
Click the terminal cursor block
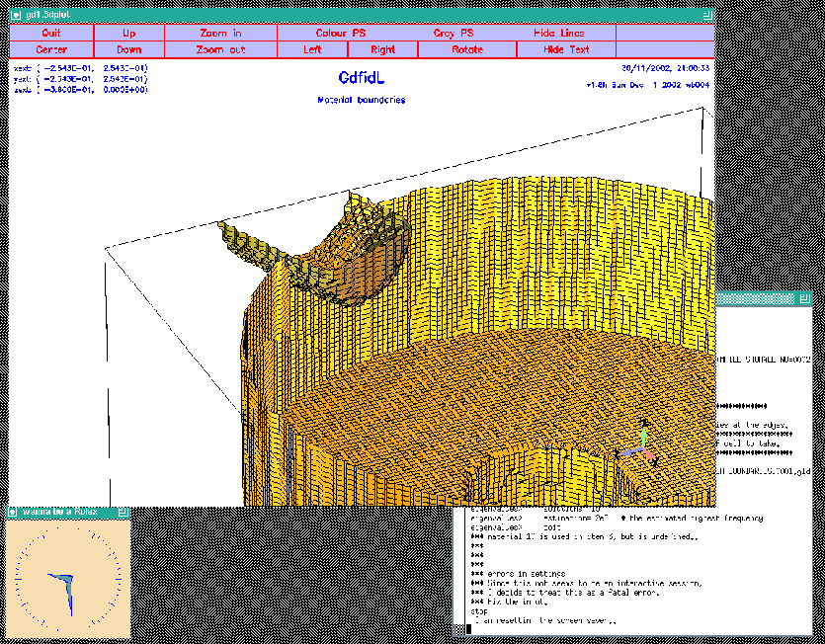click(x=468, y=630)
